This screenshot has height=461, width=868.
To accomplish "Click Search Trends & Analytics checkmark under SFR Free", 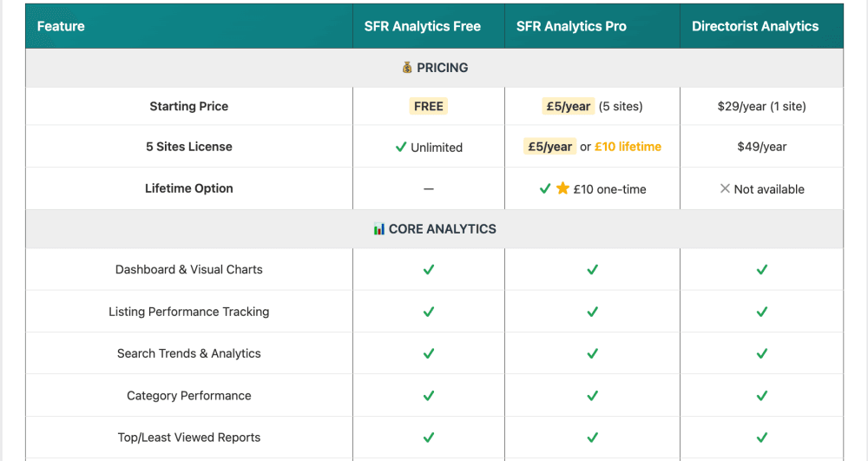I will coord(429,353).
